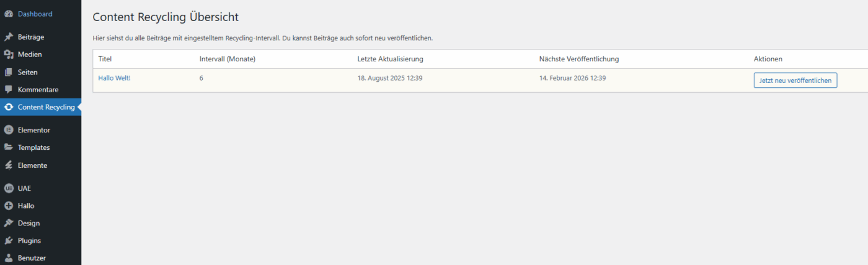This screenshot has width=868, height=265.
Task: Click the Design paintbrush icon
Action: [9, 223]
